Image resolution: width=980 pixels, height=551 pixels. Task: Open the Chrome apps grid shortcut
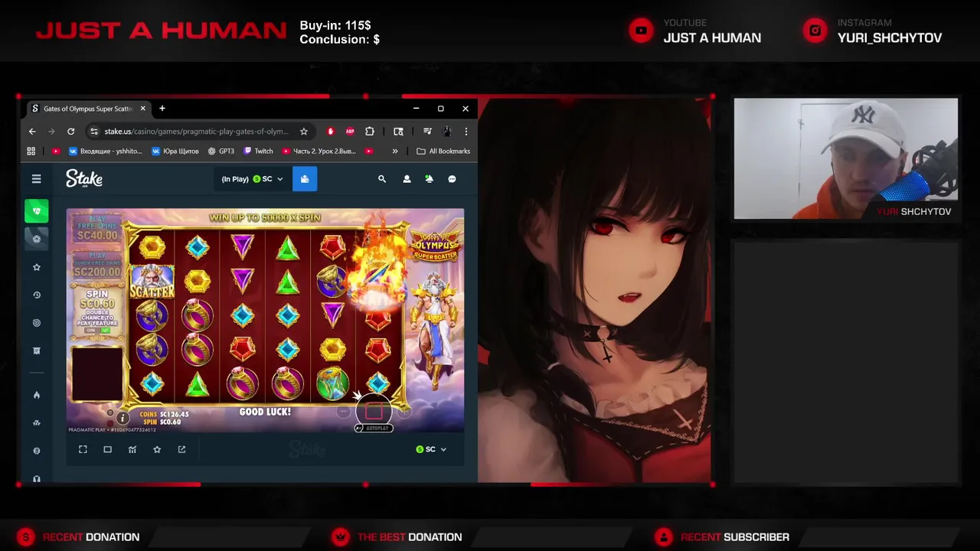pyautogui.click(x=31, y=152)
